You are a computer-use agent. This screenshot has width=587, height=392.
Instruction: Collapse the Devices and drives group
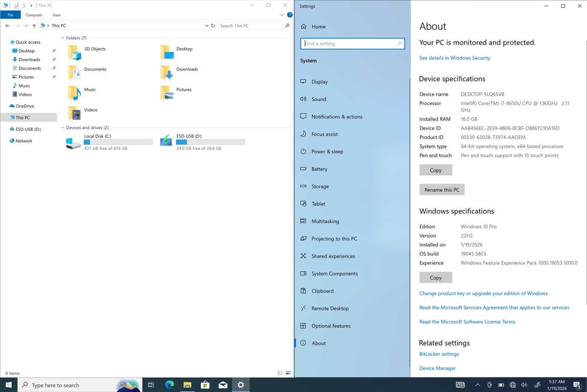(63, 128)
